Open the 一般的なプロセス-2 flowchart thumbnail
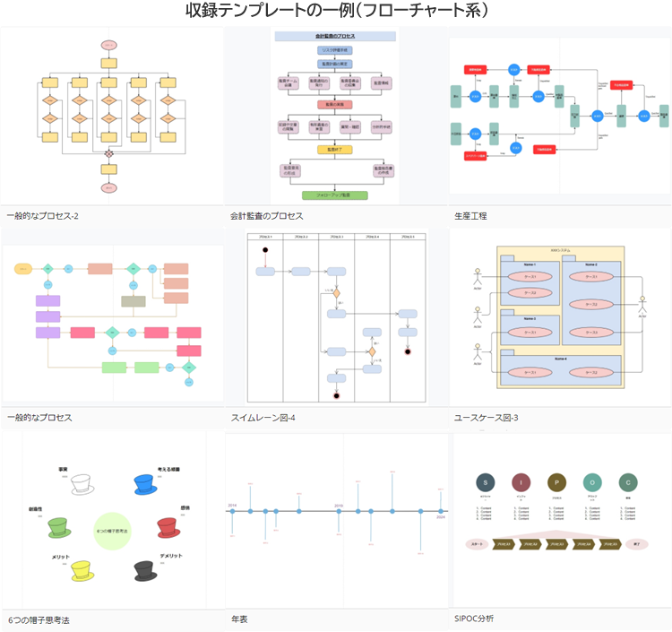 click(111, 117)
